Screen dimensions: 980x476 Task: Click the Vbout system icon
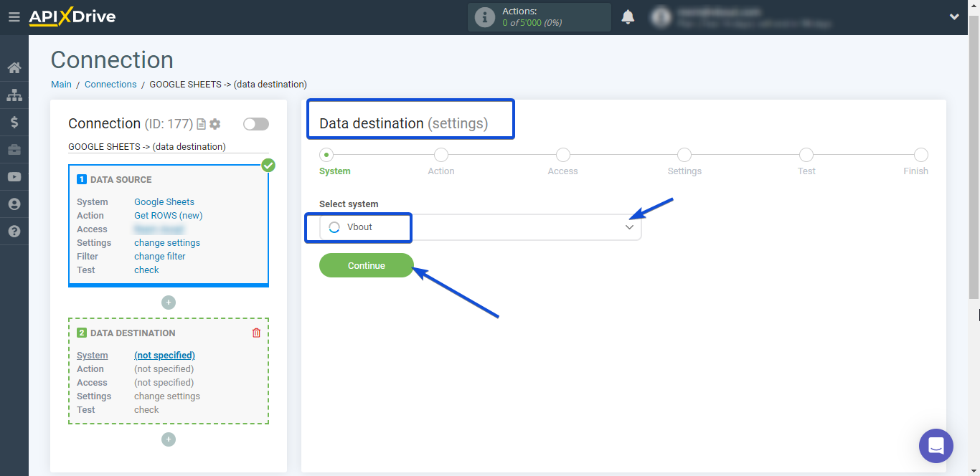click(x=334, y=227)
